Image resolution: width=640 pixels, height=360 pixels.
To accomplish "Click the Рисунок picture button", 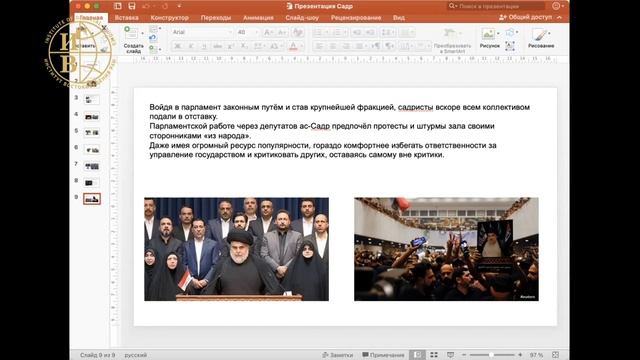I will 489,38.
